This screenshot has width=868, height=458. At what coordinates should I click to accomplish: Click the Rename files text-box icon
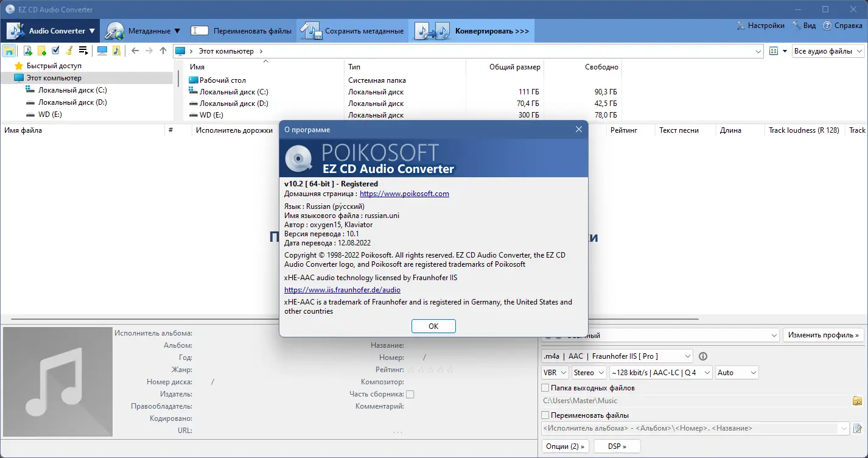tap(200, 30)
